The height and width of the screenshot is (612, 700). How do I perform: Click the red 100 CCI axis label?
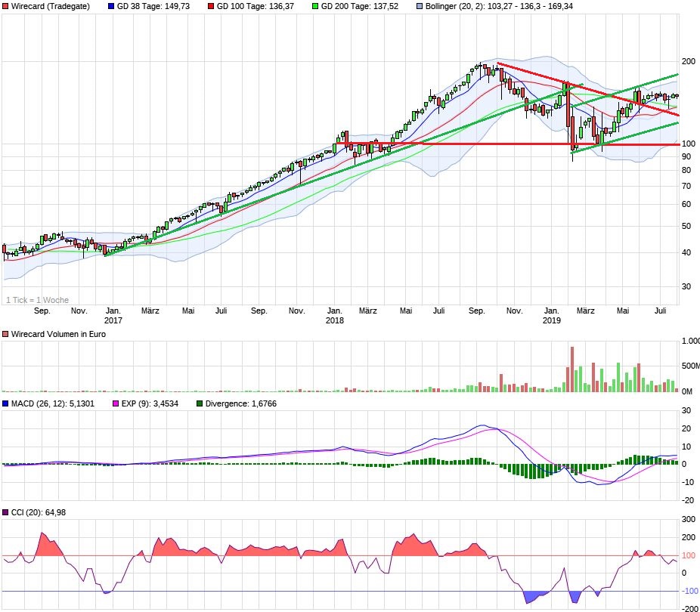[x=689, y=555]
